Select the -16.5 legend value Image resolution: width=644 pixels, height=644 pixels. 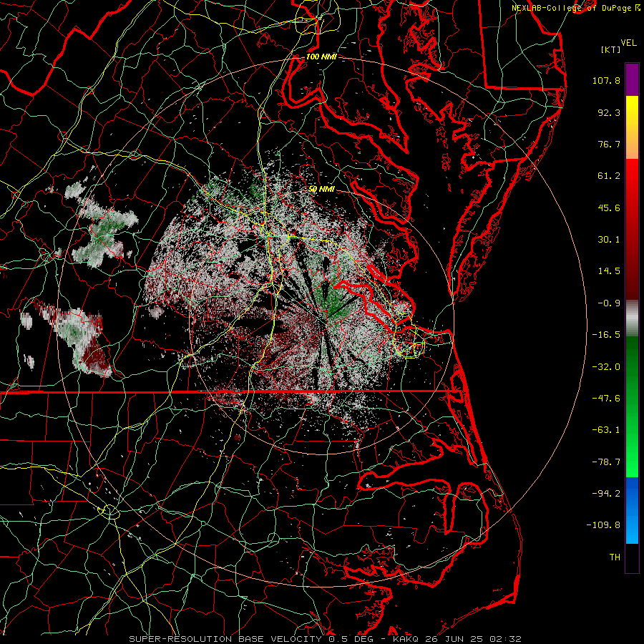[606, 335]
